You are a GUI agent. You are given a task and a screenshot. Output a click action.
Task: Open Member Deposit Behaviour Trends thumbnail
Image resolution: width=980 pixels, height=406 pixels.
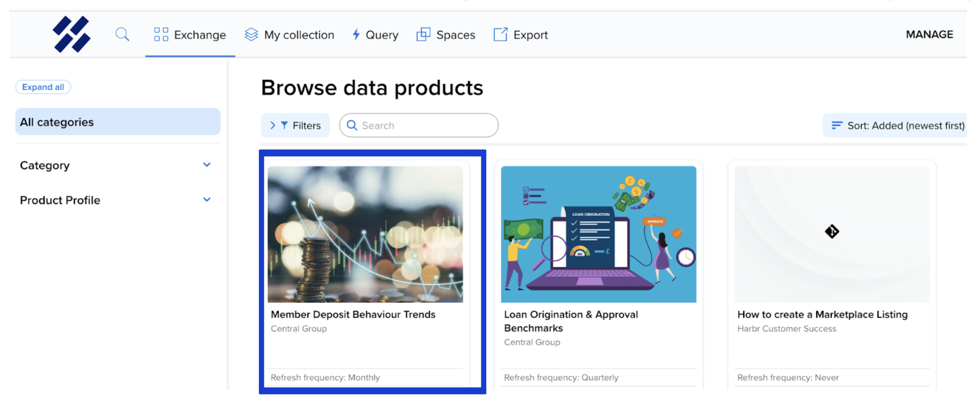pos(365,234)
